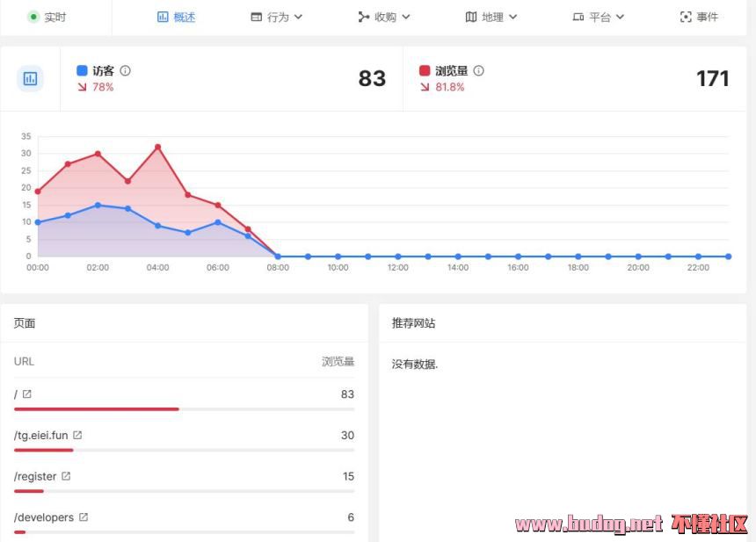
Task: Click the 没有数据 message
Action: point(415,365)
